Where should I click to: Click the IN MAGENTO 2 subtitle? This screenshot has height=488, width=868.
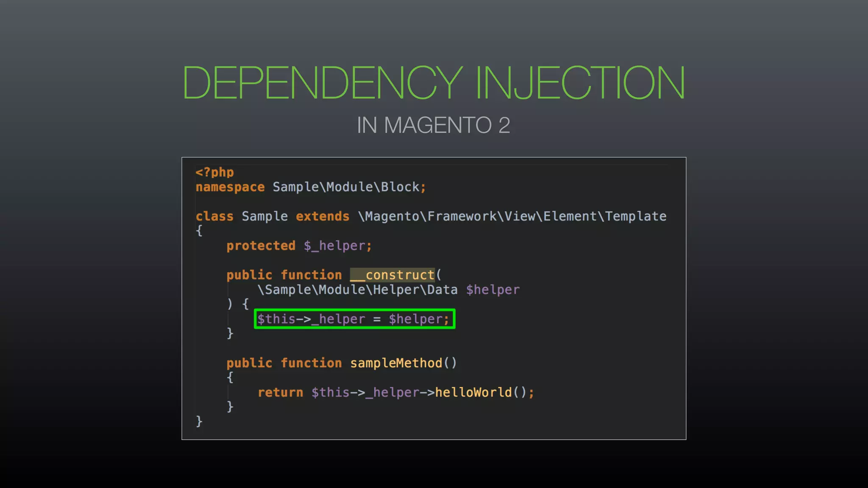coord(434,125)
